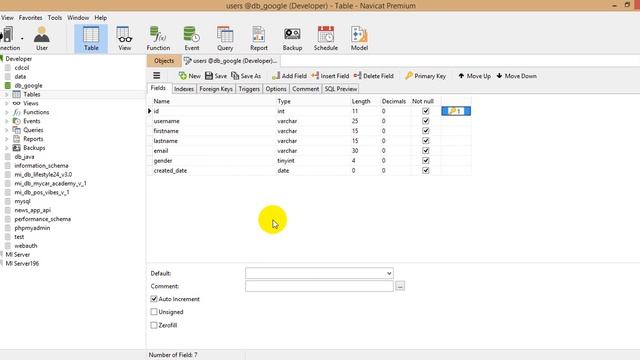Viewport: 640px width, 360px height.
Task: Open the Event toolbar icon
Action: [191, 38]
